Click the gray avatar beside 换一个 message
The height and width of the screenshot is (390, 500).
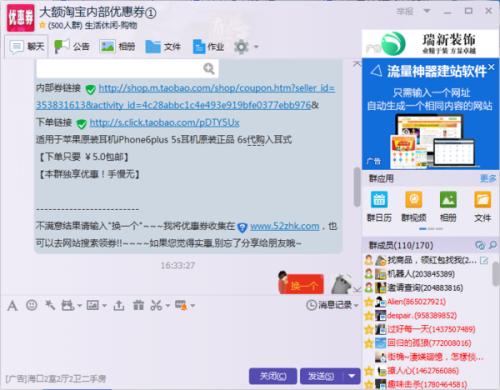pyautogui.click(x=341, y=284)
